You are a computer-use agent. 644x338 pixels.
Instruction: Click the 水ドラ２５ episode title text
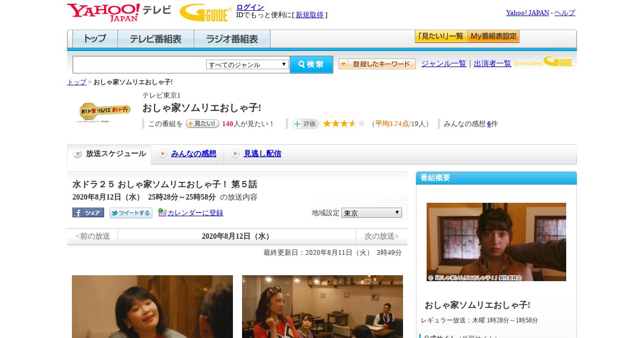[x=165, y=184]
